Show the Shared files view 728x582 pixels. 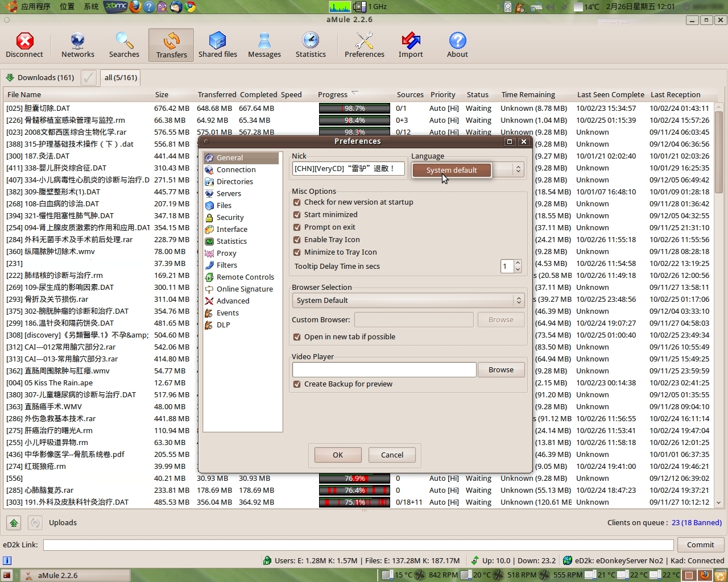218,45
